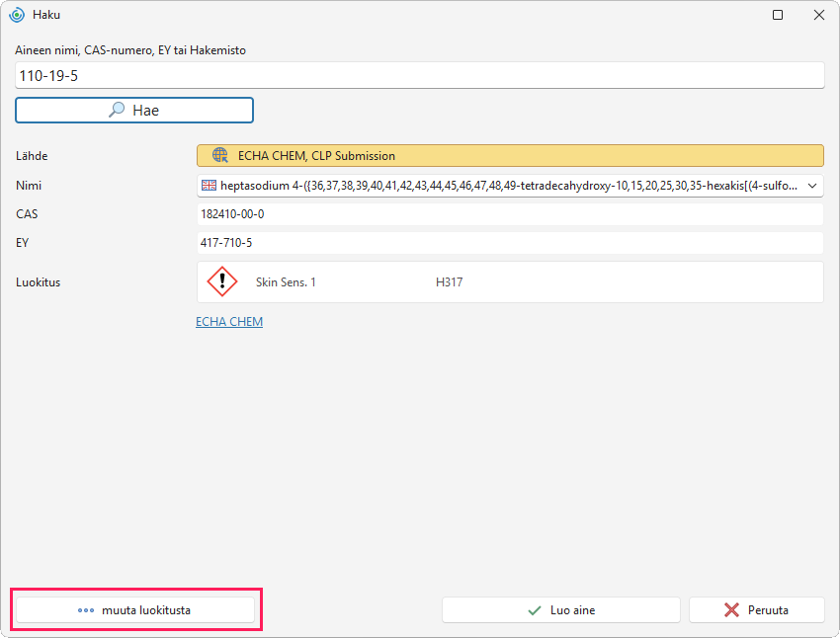Click the CAS field showing 182410-00-0
The image size is (840, 638).
pos(510,214)
